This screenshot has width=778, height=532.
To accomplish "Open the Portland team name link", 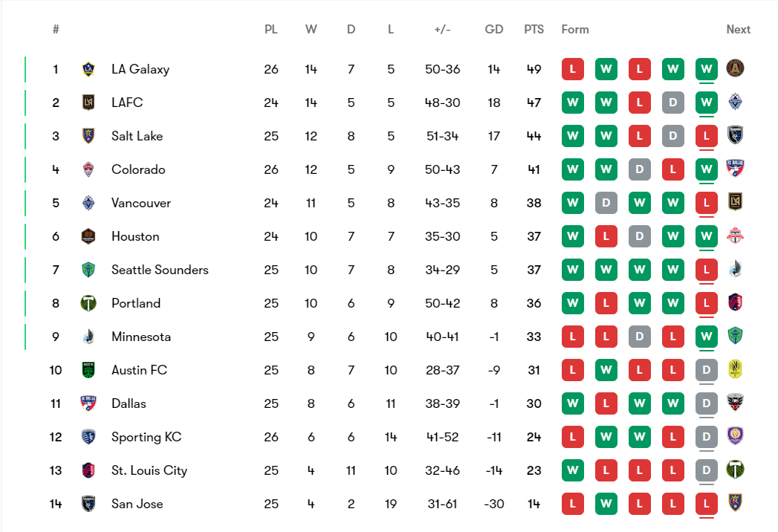I will [136, 303].
